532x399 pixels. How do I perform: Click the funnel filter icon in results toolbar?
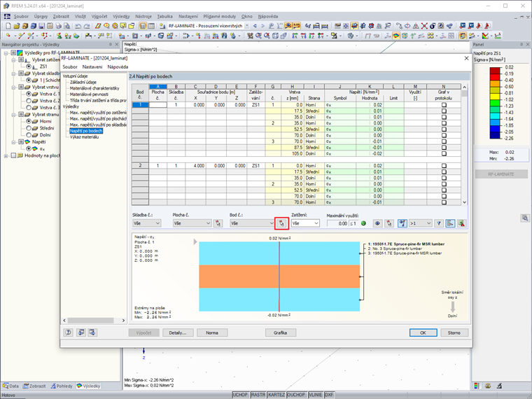[439, 223]
